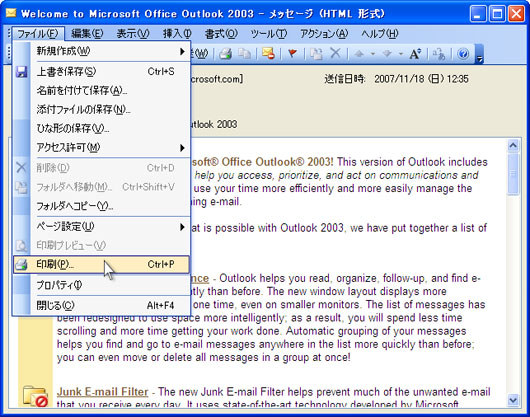530x417 pixels.
Task: Click the sent date 2007/11/18 (日) 12:35
Action: 421,79
